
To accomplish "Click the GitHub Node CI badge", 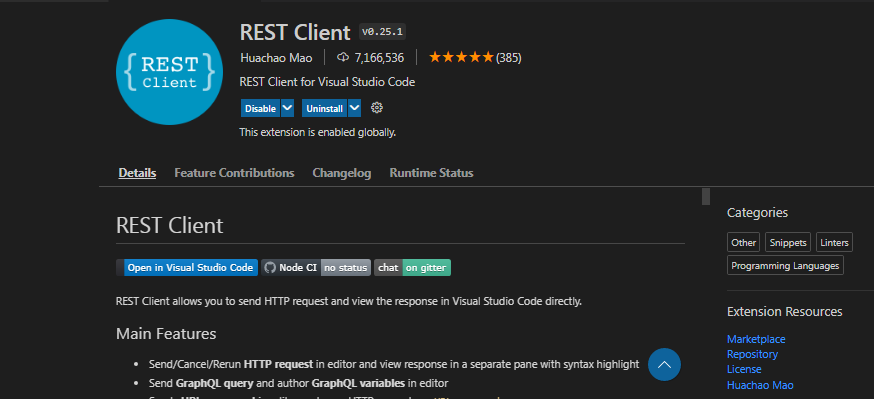I will pos(316,267).
